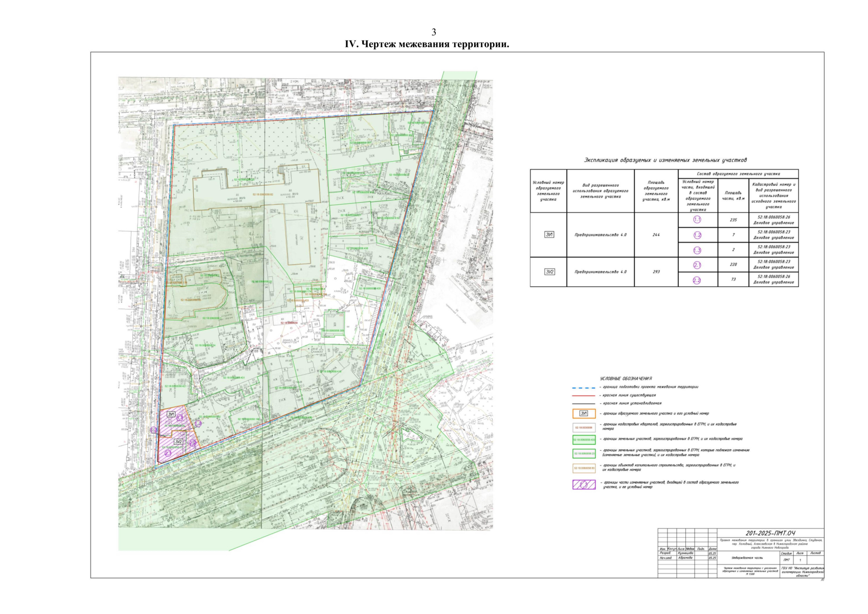Click the table heading 'Экспликация образуемых' text
The width and height of the screenshot is (868, 614).
tap(665, 160)
